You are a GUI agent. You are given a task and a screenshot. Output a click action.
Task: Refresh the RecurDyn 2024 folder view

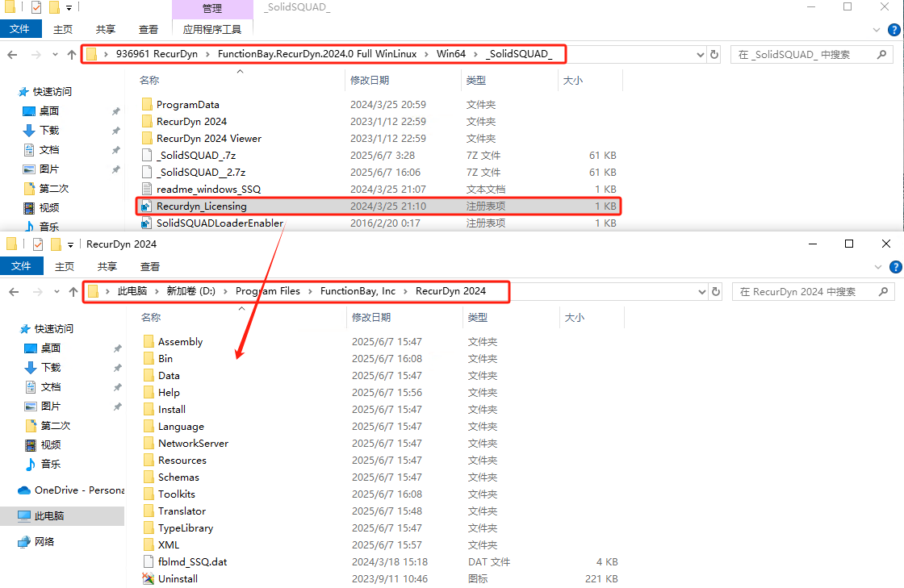pyautogui.click(x=716, y=292)
